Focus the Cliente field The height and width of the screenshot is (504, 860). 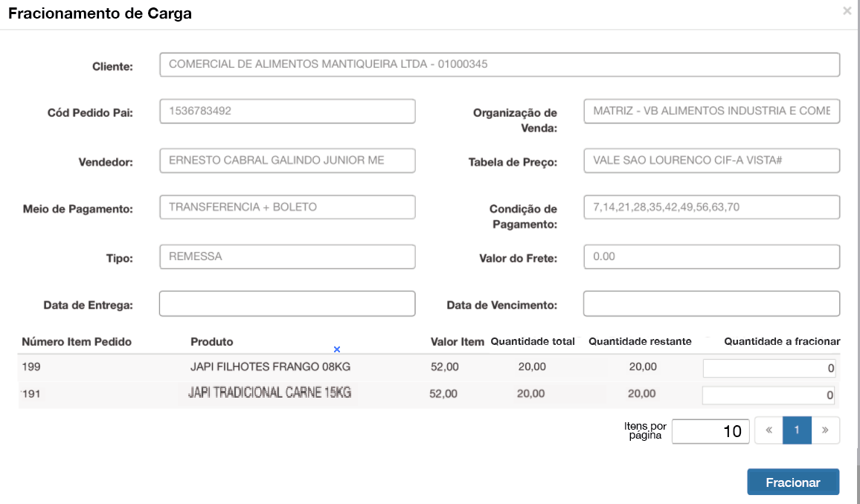(x=500, y=65)
